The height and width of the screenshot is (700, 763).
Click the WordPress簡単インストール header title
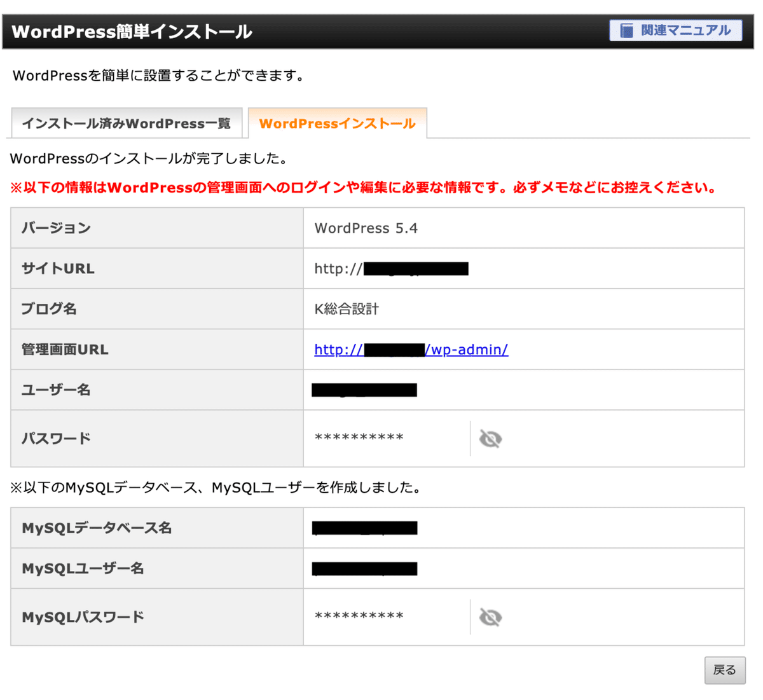[132, 32]
